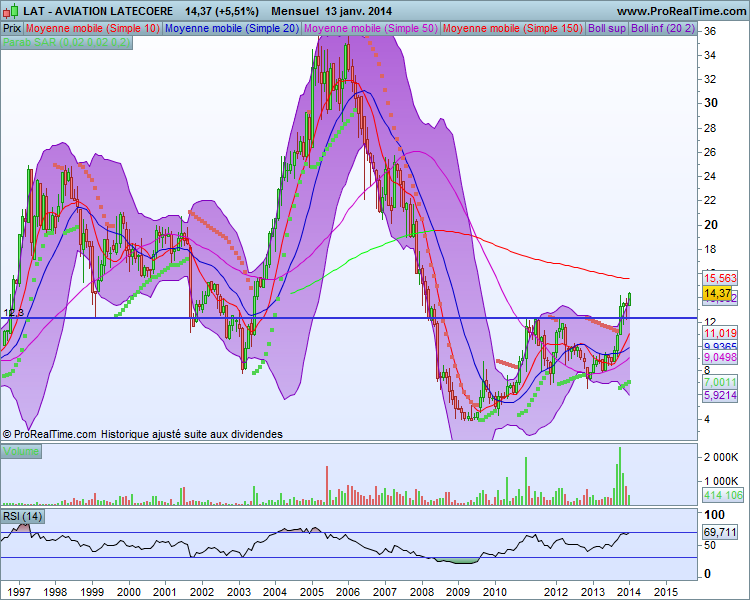Click 'Historique ajusté suite aux dividendes' note

pos(192,434)
